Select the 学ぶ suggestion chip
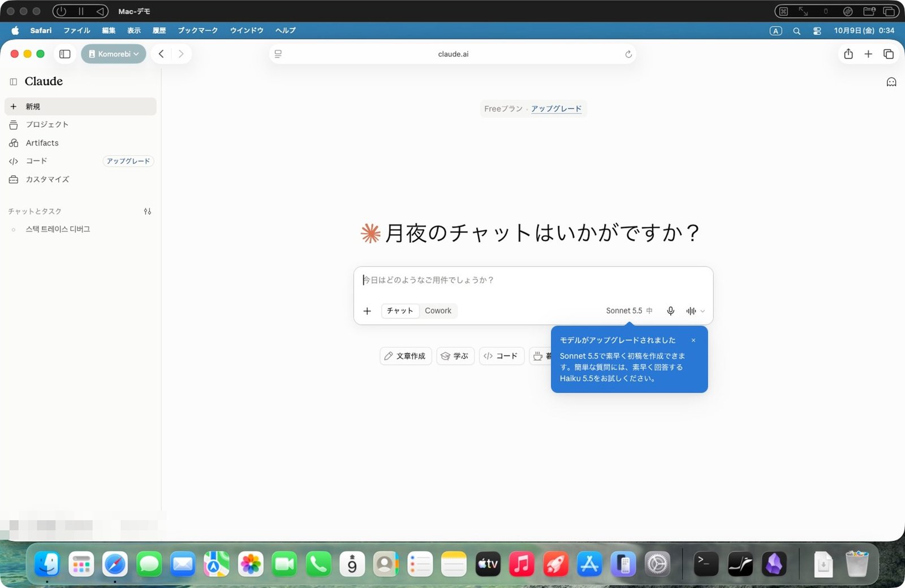 point(455,356)
